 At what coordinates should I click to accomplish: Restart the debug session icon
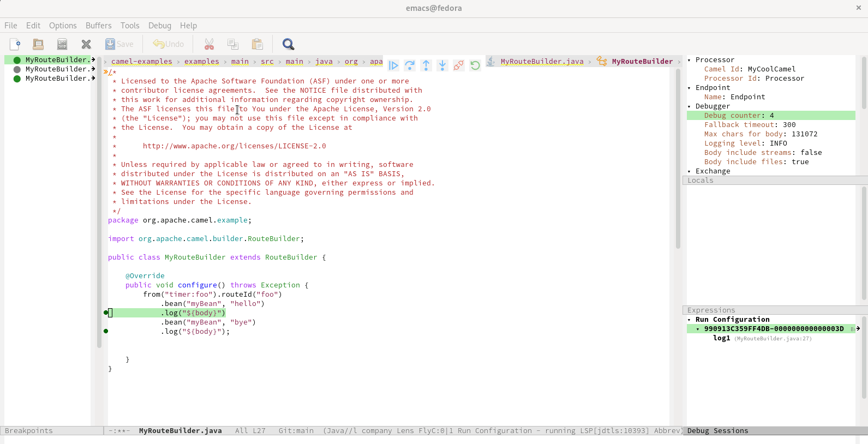coord(475,65)
